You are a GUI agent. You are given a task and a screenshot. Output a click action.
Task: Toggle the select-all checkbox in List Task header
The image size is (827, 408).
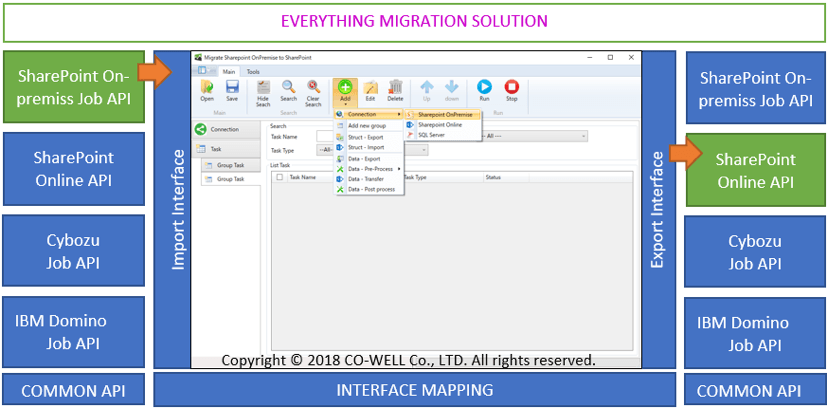coord(280,177)
